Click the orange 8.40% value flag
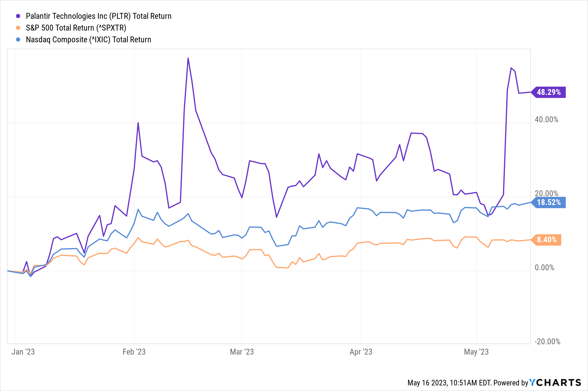This screenshot has height=391, width=588. [547, 240]
